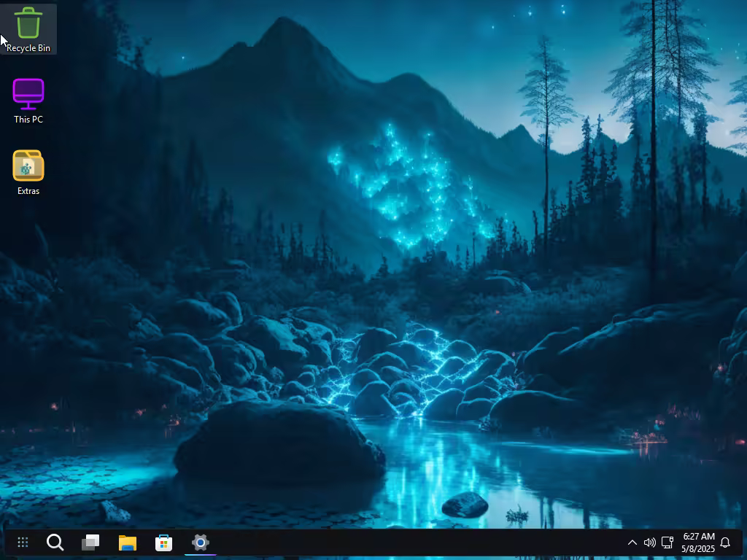Open the Start menu grid button
The height and width of the screenshot is (560, 747).
coord(23,542)
